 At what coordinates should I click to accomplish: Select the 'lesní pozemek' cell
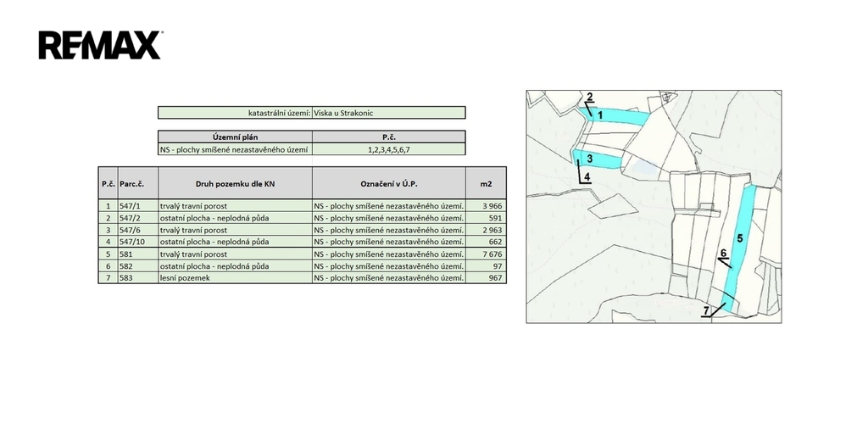click(235, 277)
